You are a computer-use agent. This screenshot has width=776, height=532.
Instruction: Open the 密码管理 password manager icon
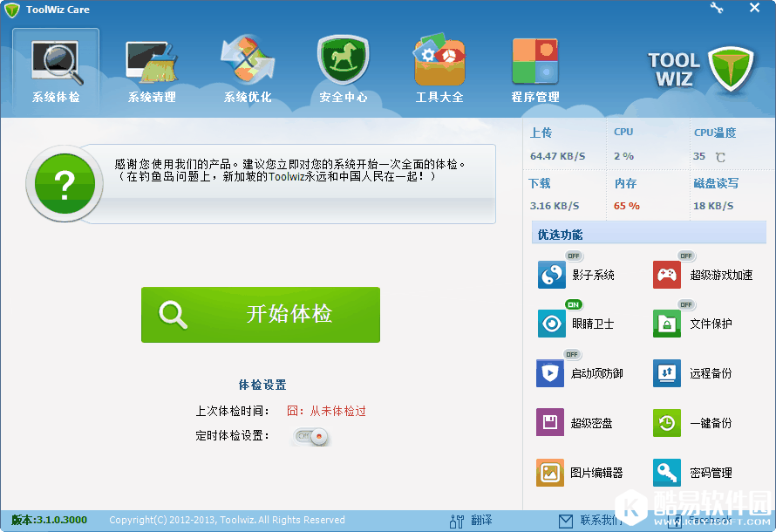(667, 473)
